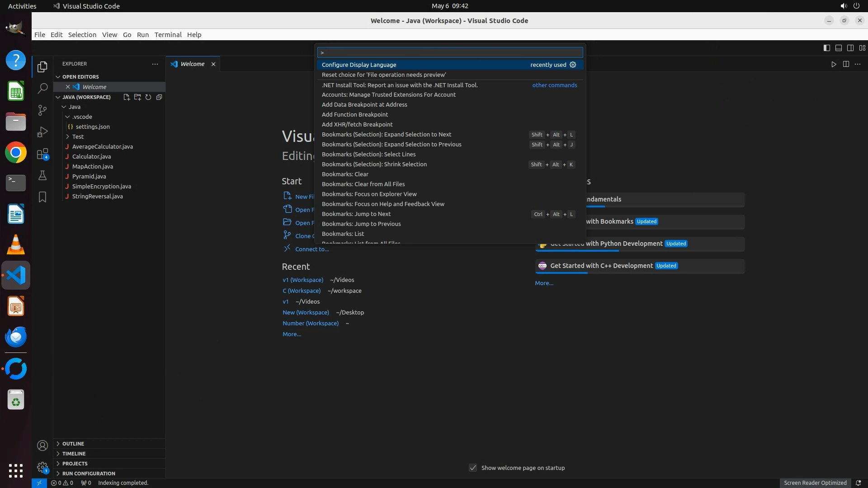Toggle Show welcome page on startup checkbox
Image resolution: width=868 pixels, height=488 pixels.
pos(473,468)
